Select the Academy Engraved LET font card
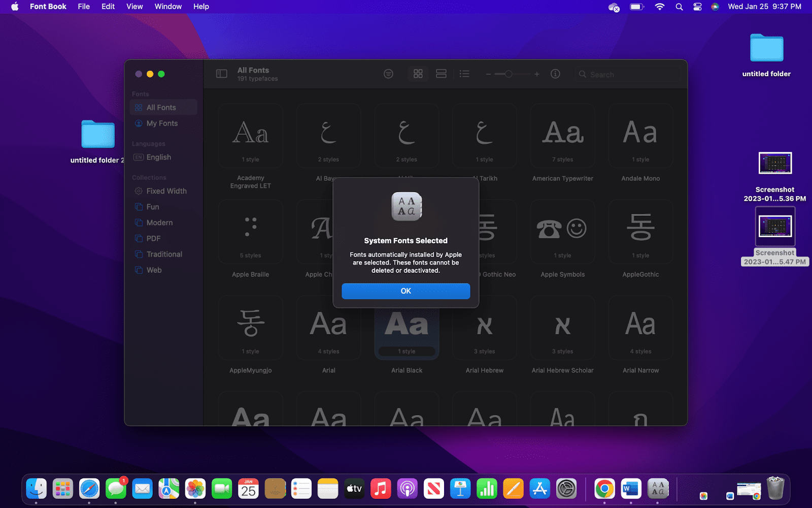 click(x=251, y=136)
